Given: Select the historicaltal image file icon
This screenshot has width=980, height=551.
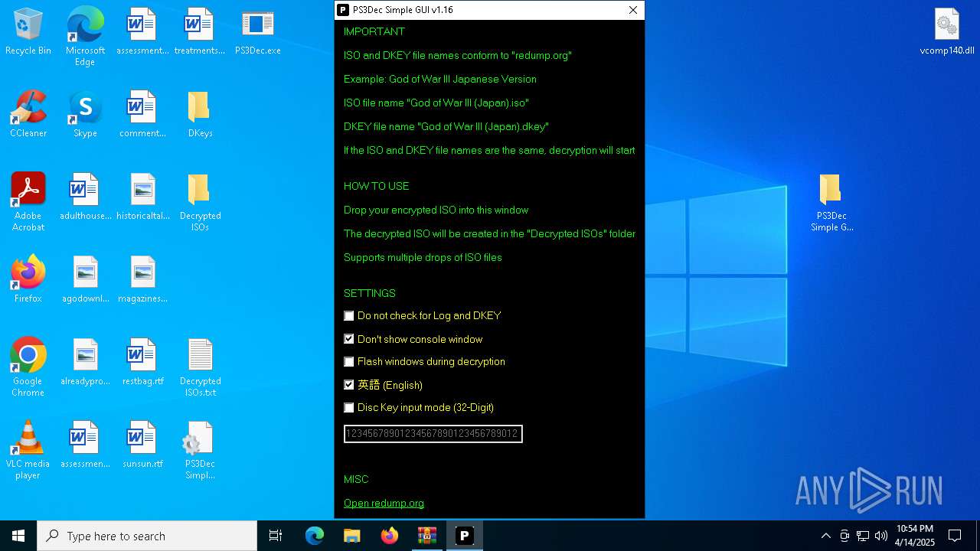Looking at the screenshot, I should coord(142,197).
